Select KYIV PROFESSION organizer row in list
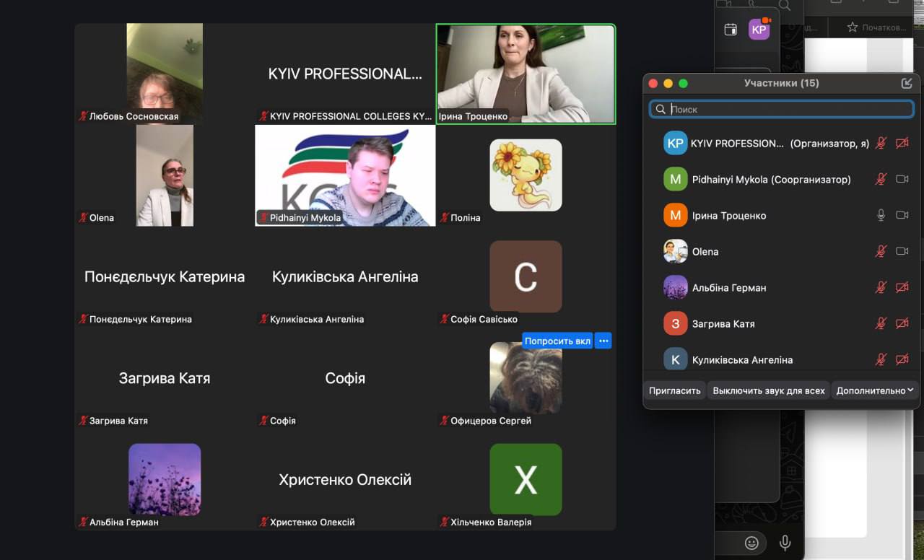 coord(765,144)
